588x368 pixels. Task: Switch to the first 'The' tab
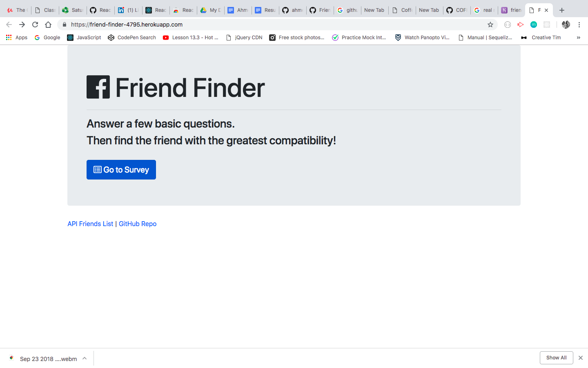pyautogui.click(x=17, y=10)
